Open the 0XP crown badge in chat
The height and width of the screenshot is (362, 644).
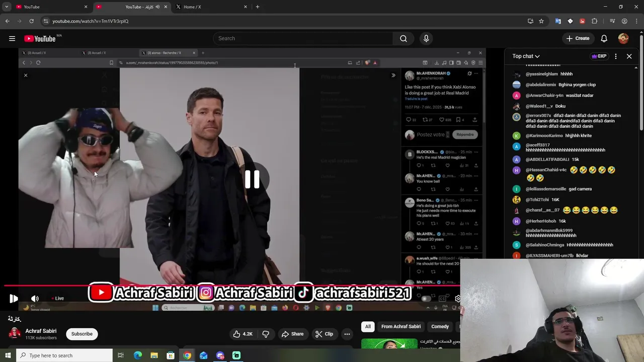point(599,56)
